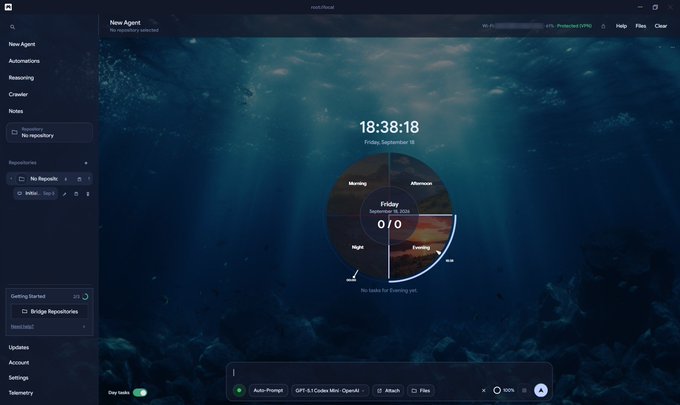Screen dimensions: 680x405
Task: Toggle the Day tasks switch
Action: [140, 392]
